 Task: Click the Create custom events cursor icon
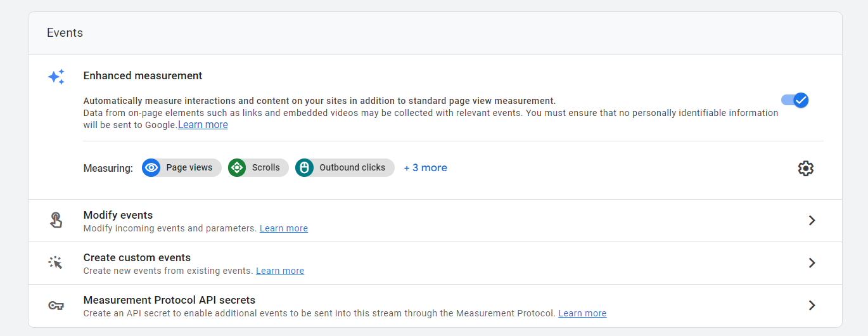pyautogui.click(x=56, y=262)
